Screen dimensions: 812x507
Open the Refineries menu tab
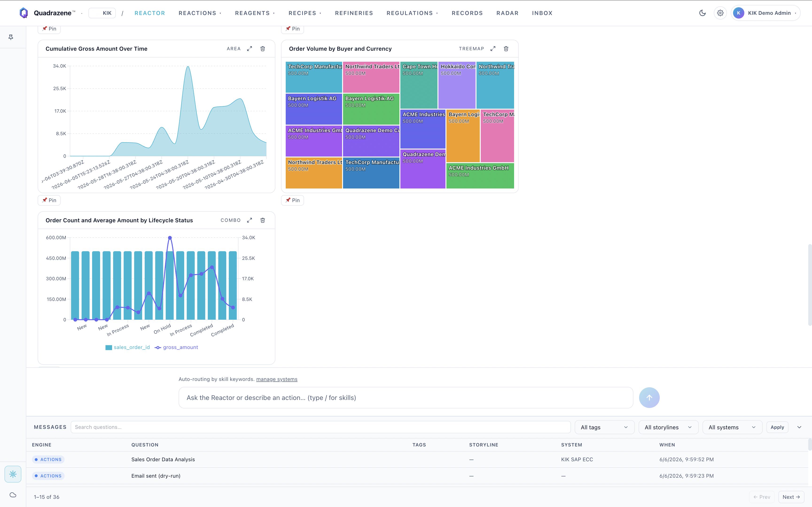point(354,13)
